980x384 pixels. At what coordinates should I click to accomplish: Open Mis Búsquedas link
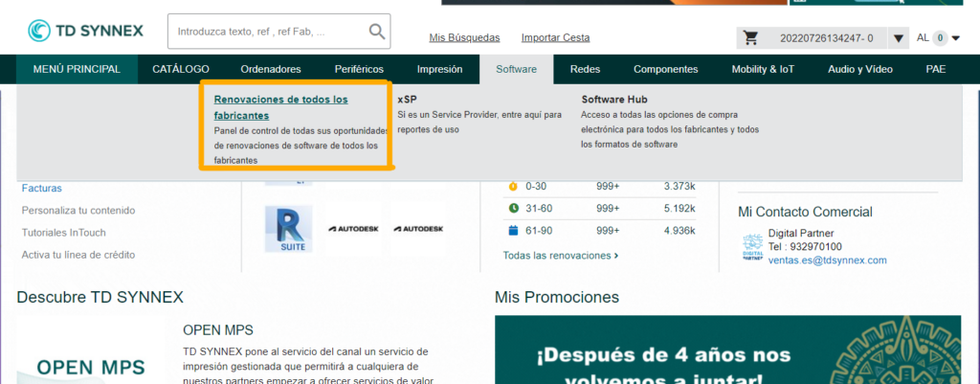pos(464,37)
